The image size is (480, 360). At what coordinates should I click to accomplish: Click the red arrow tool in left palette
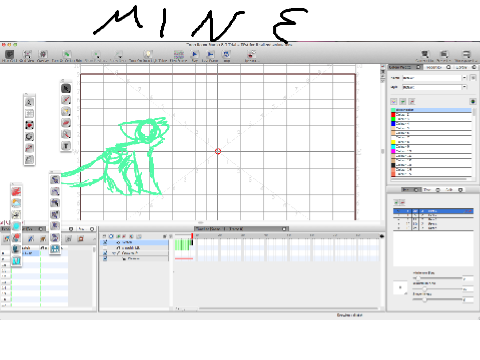point(29,148)
